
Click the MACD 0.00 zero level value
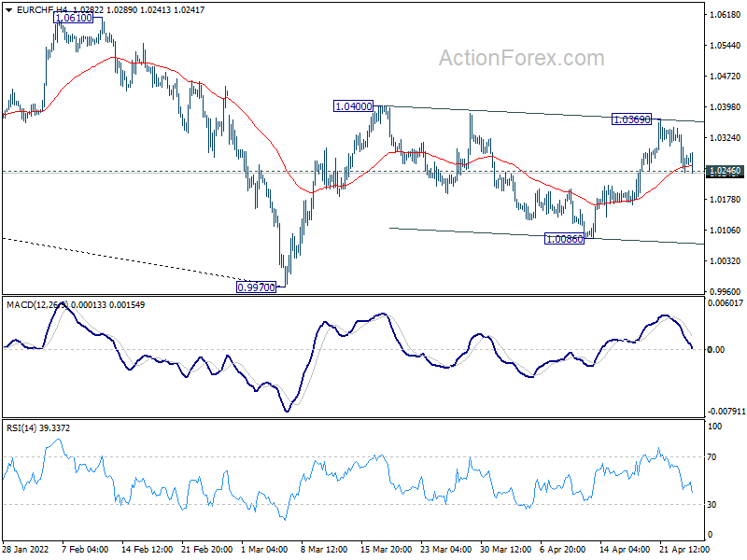[716, 349]
